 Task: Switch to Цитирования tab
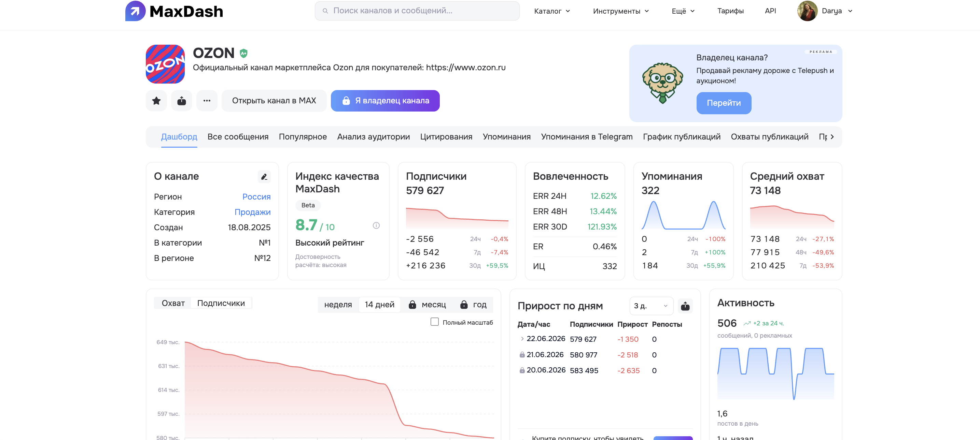[x=446, y=137]
